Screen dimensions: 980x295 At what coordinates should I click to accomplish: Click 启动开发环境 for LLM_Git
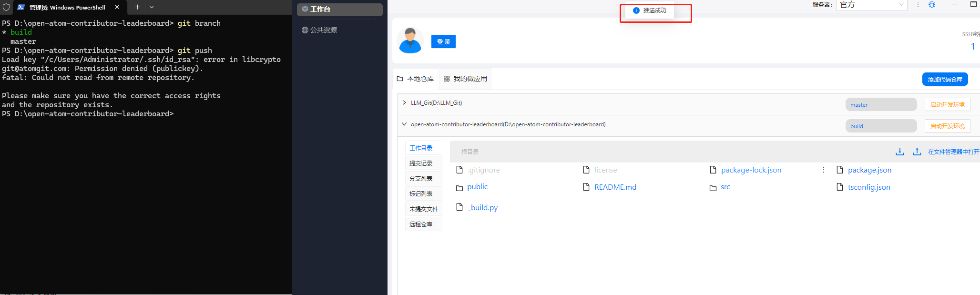[947, 104]
